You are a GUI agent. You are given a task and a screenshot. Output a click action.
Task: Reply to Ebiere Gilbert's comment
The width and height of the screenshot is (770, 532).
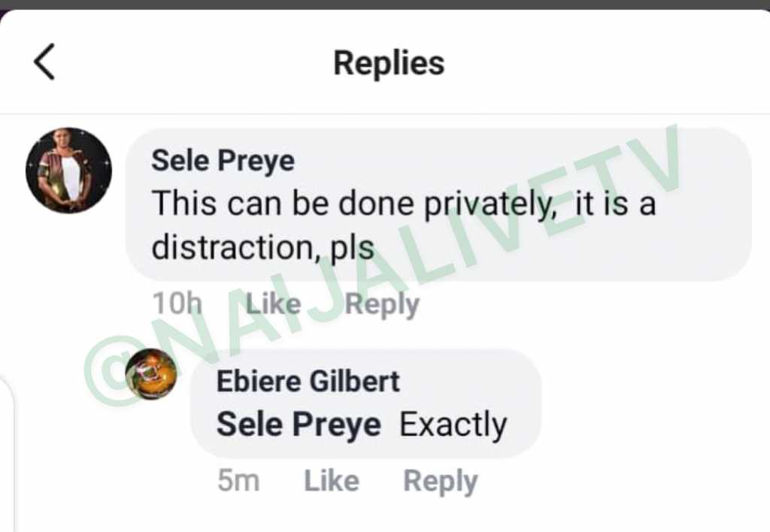click(441, 482)
